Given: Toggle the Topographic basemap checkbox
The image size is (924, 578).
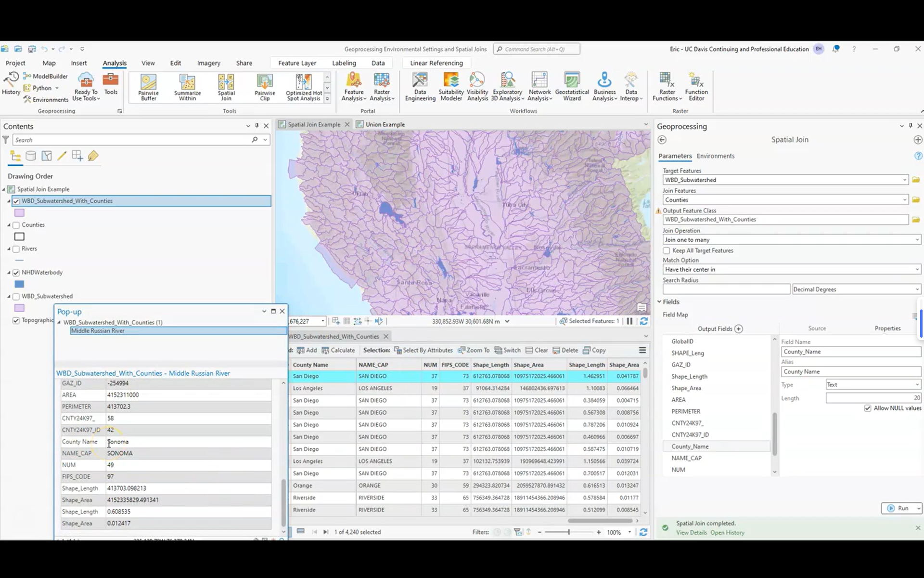Looking at the screenshot, I should [x=16, y=320].
